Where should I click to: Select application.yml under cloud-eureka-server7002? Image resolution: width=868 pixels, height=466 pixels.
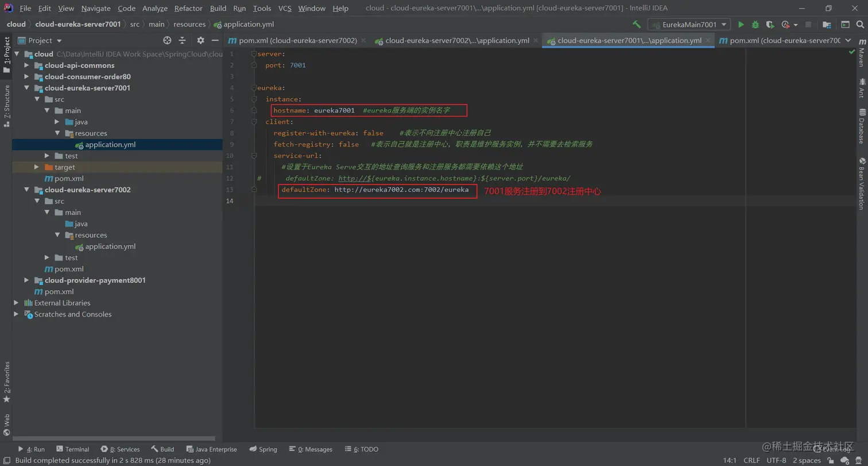click(x=110, y=247)
